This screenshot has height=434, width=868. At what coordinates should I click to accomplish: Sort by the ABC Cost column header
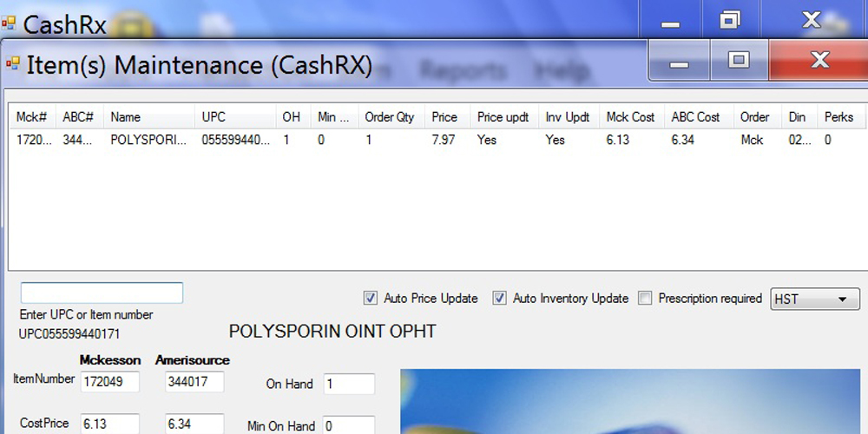click(699, 117)
